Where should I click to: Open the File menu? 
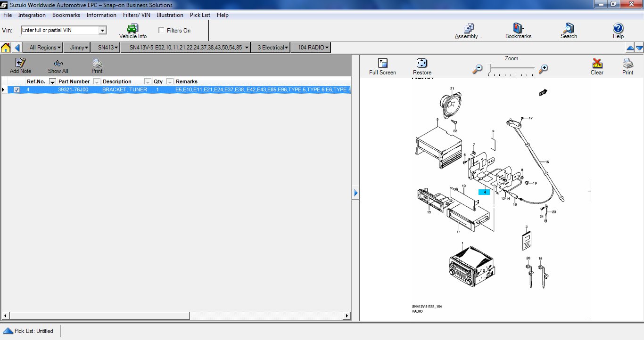pyautogui.click(x=8, y=15)
